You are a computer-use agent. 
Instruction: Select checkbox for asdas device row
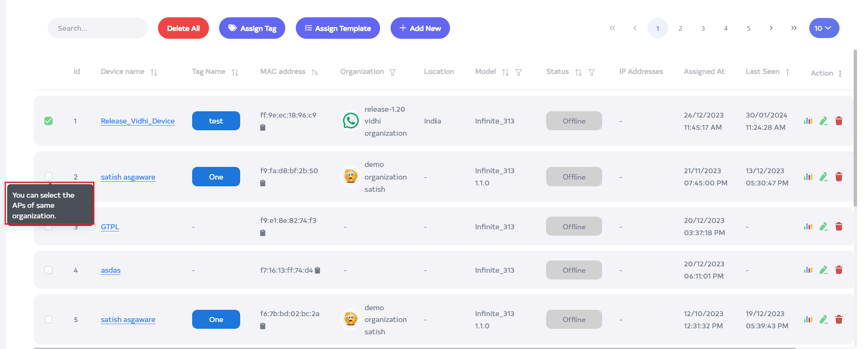pyautogui.click(x=48, y=270)
